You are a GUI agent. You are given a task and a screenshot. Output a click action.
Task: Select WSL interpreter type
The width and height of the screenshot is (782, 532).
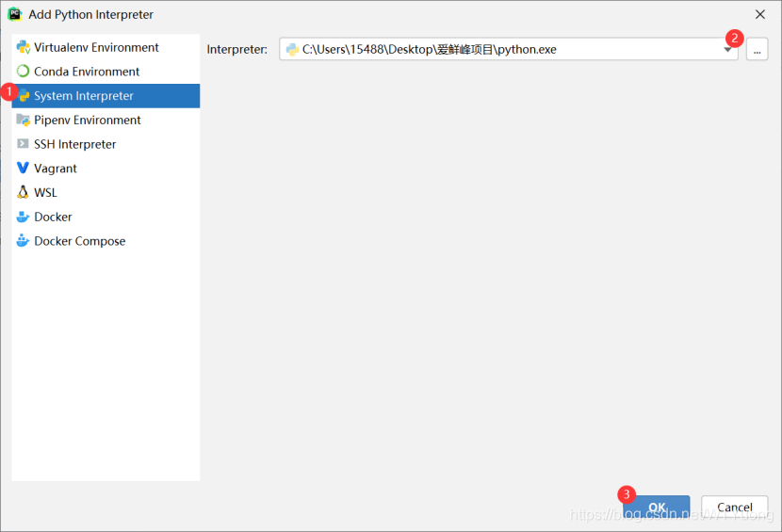coord(106,192)
